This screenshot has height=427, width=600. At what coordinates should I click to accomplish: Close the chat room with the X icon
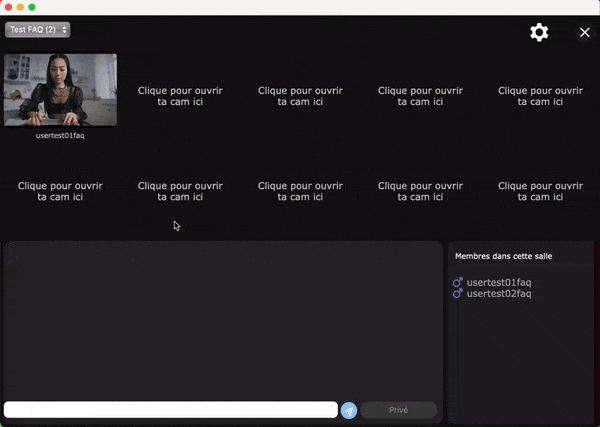585,33
